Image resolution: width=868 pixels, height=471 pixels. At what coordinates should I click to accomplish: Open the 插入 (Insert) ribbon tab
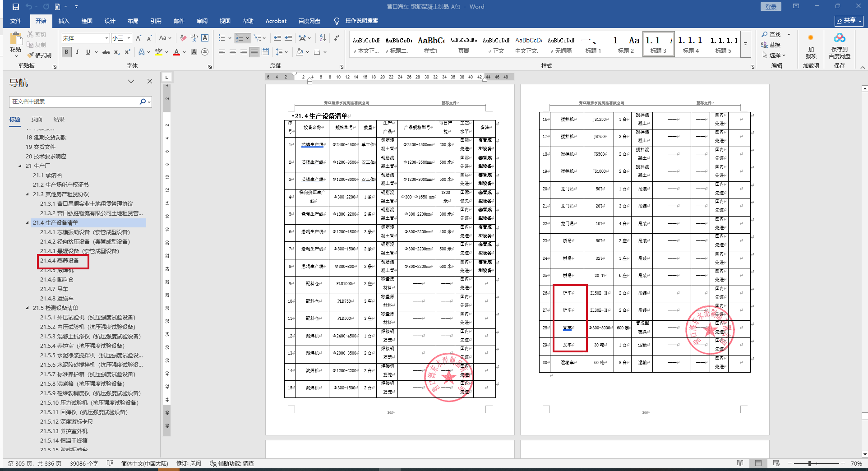pos(64,21)
